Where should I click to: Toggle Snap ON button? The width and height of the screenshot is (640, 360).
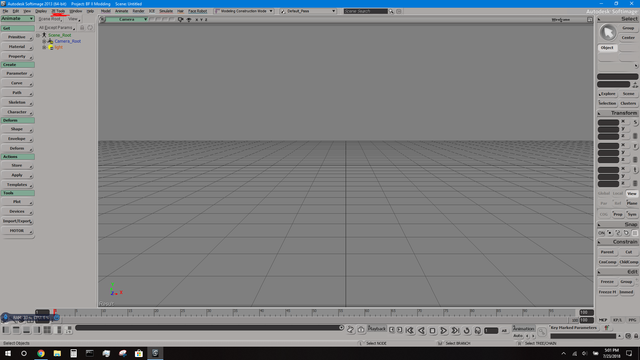(x=601, y=233)
